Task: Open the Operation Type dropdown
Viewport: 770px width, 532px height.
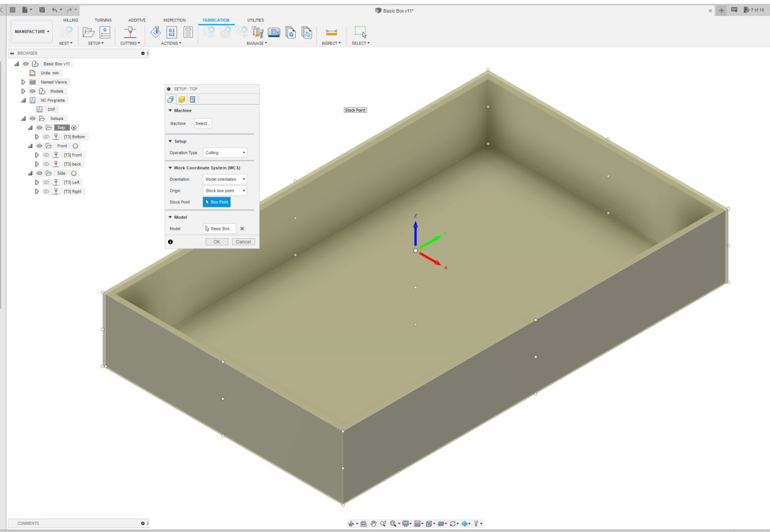Action: pyautogui.click(x=225, y=153)
